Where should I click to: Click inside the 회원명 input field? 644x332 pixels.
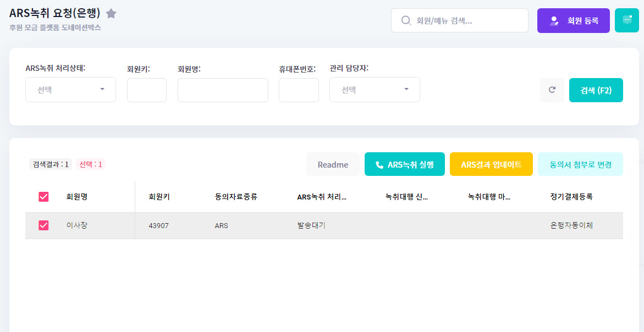pyautogui.click(x=222, y=90)
